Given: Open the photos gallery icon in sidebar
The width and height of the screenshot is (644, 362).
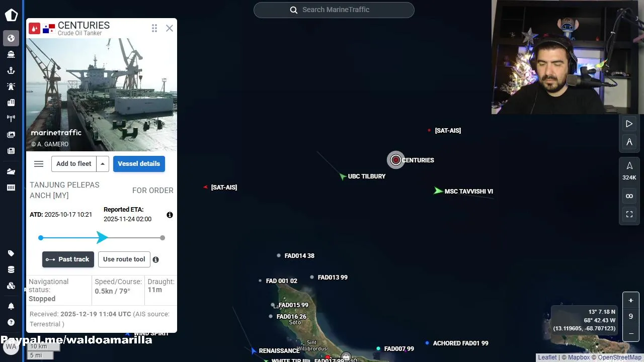Looking at the screenshot, I should click(x=11, y=135).
